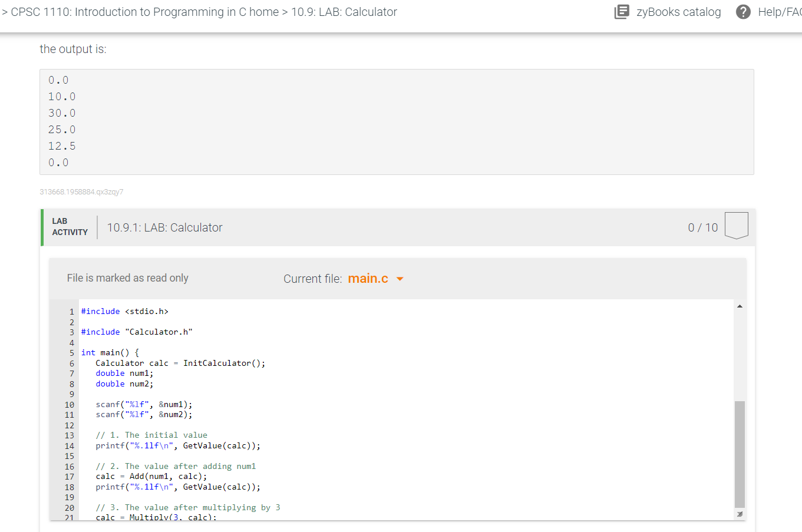Click the LAB ACTIVITY label
This screenshot has height=532, width=802.
(x=69, y=227)
